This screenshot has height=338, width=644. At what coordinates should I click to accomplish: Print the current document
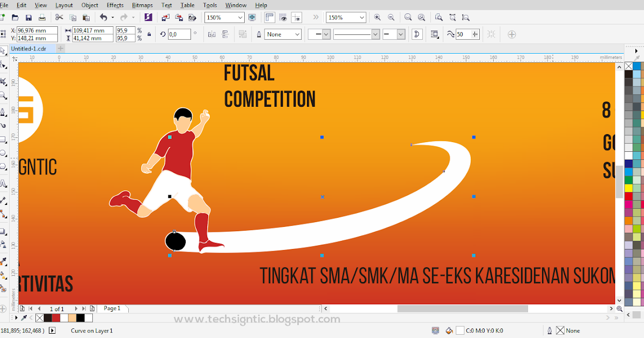pos(41,18)
